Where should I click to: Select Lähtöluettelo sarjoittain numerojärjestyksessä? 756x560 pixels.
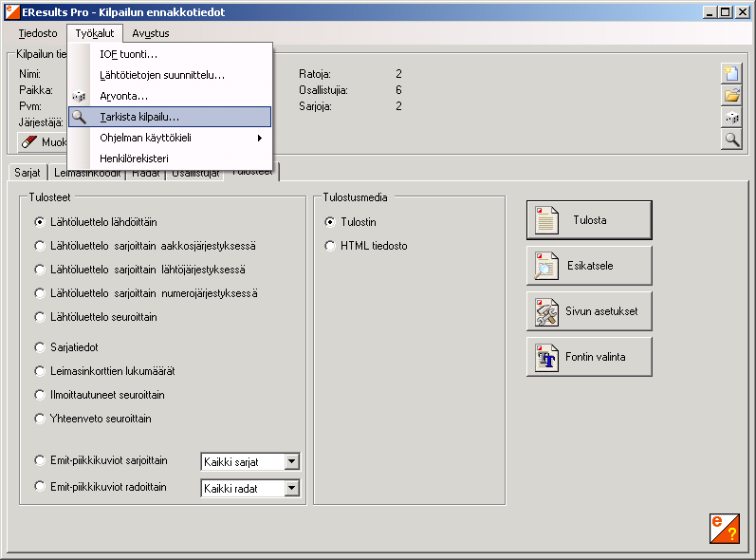pyautogui.click(x=40, y=293)
